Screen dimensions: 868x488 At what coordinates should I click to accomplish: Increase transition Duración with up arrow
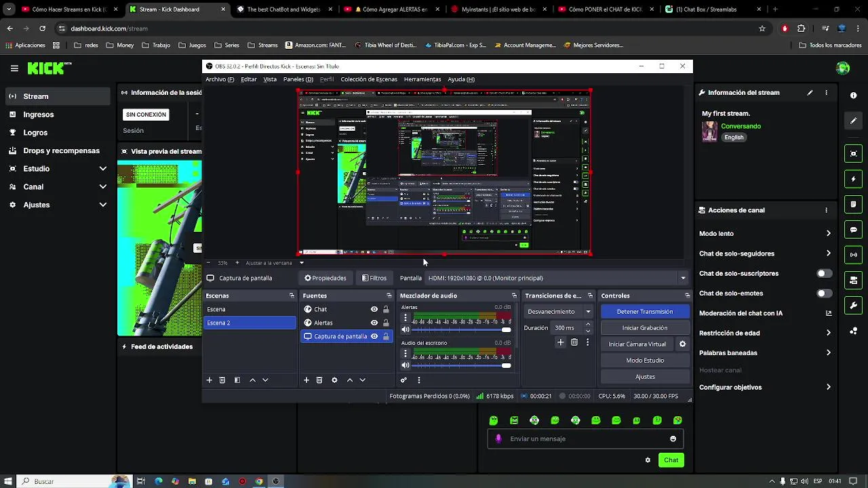(x=588, y=325)
